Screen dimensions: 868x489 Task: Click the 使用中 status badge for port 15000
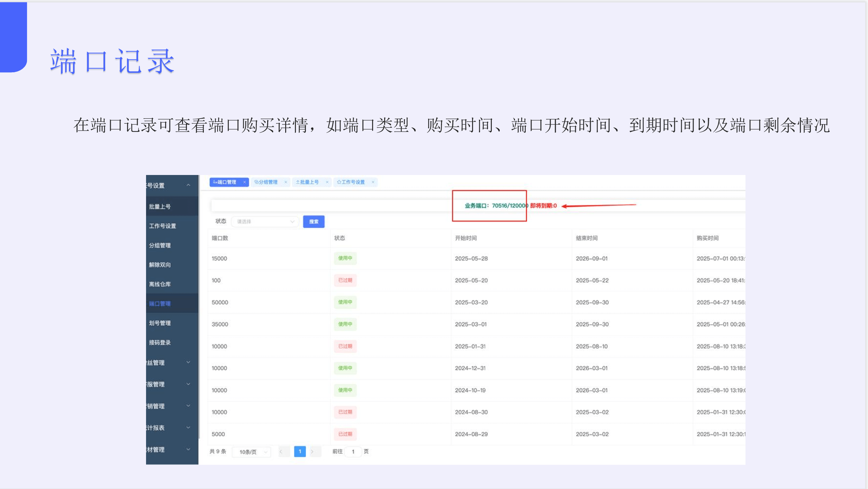(x=345, y=258)
